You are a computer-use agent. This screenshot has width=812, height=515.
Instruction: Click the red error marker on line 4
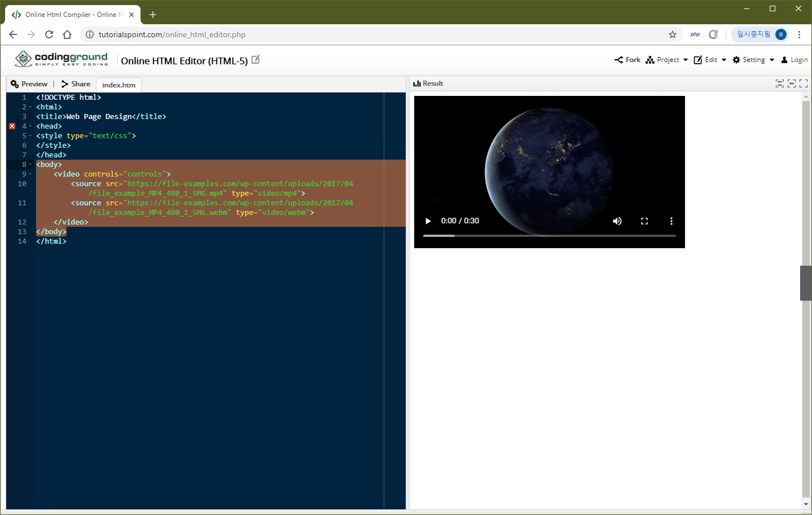tap(12, 126)
